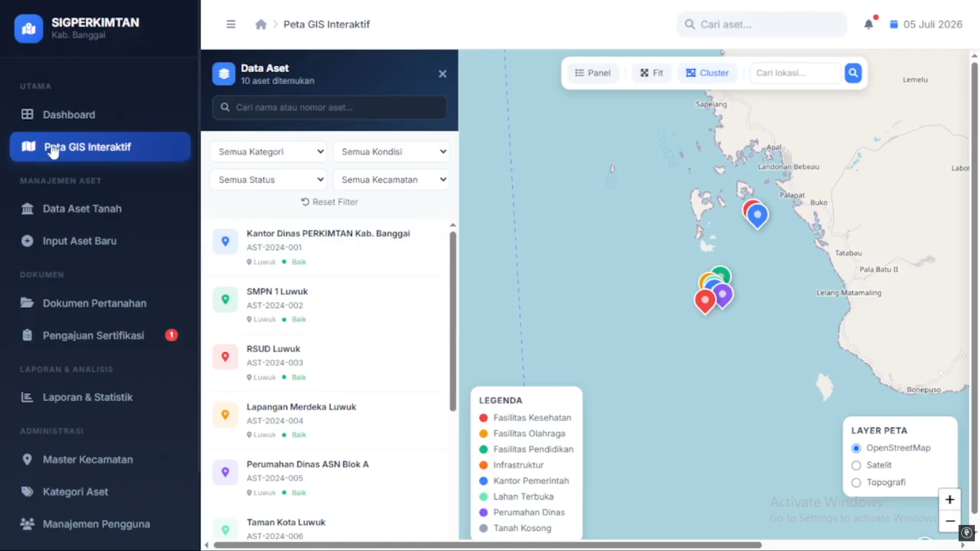Click Infrastruktur legend label

(518, 465)
